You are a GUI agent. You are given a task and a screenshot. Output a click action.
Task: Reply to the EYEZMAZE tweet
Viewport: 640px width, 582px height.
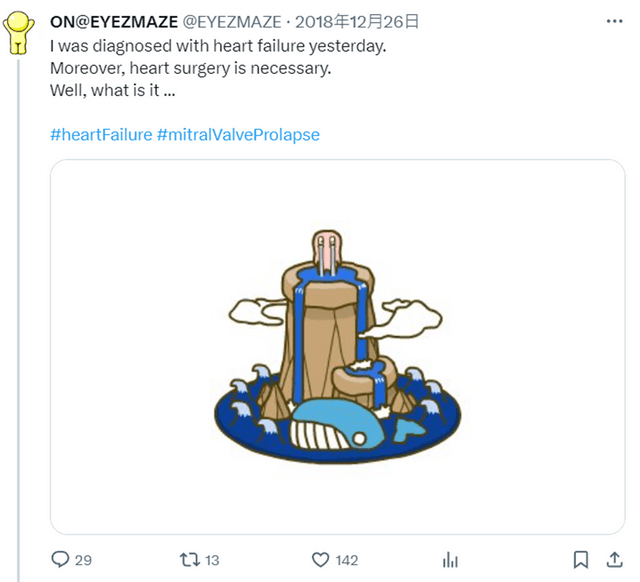(60, 560)
